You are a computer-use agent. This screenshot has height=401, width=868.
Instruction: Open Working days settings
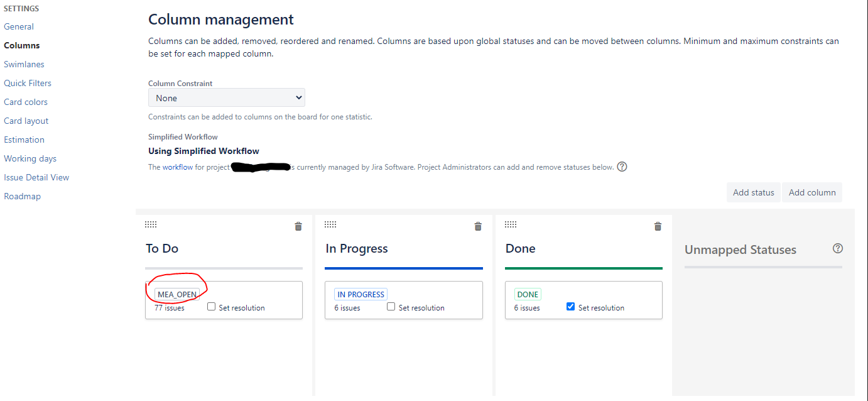[30, 158]
